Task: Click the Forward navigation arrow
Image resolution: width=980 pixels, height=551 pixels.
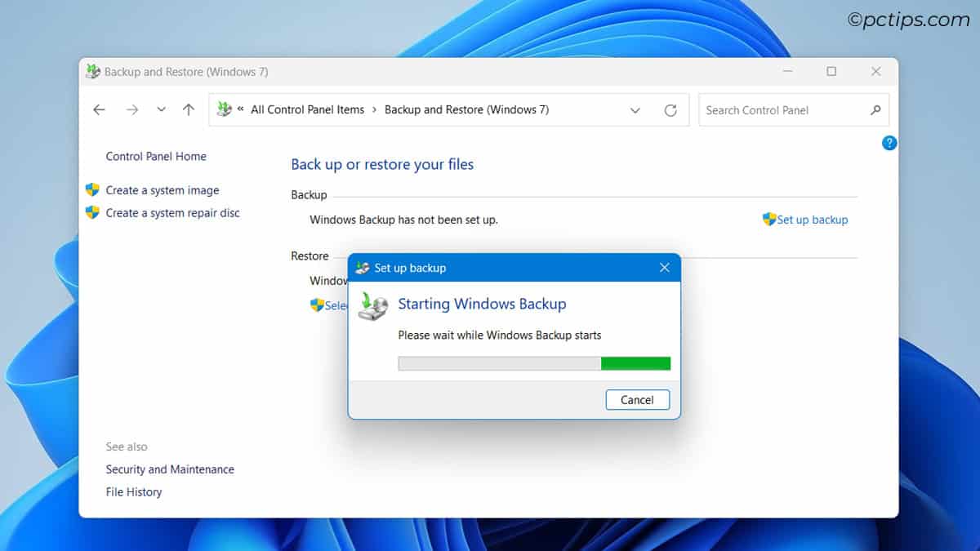Action: [132, 109]
